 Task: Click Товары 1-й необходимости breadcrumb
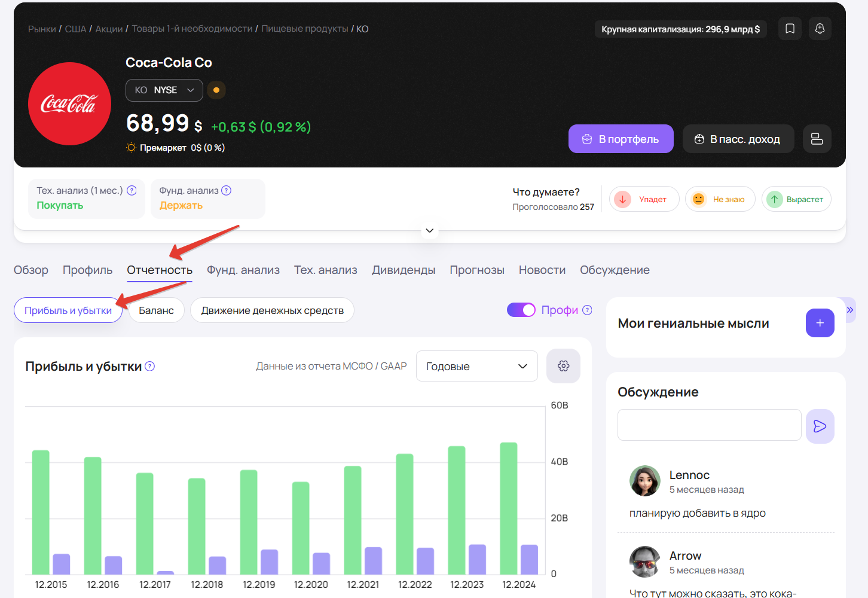(x=192, y=29)
